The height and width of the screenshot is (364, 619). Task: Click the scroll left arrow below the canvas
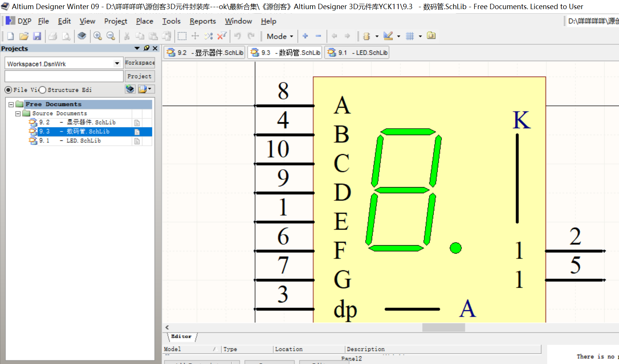pos(167,327)
